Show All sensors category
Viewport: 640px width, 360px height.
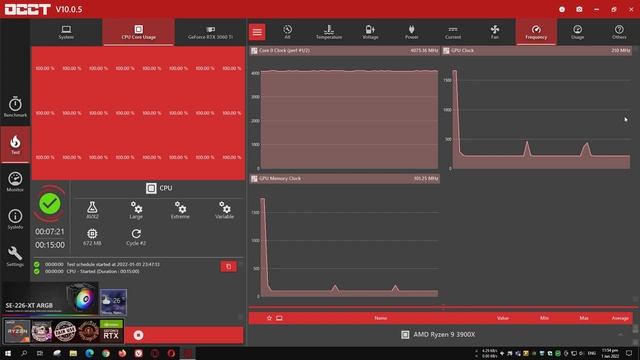[287, 32]
